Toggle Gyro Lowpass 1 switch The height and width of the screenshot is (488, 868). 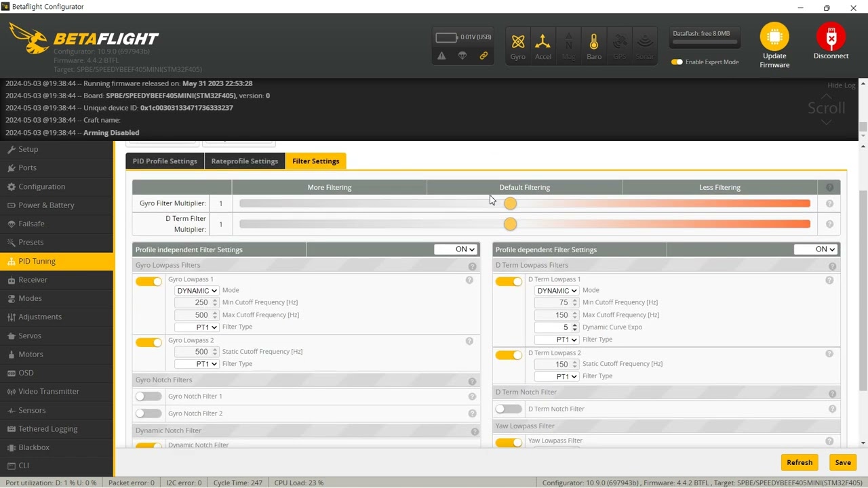tap(149, 281)
